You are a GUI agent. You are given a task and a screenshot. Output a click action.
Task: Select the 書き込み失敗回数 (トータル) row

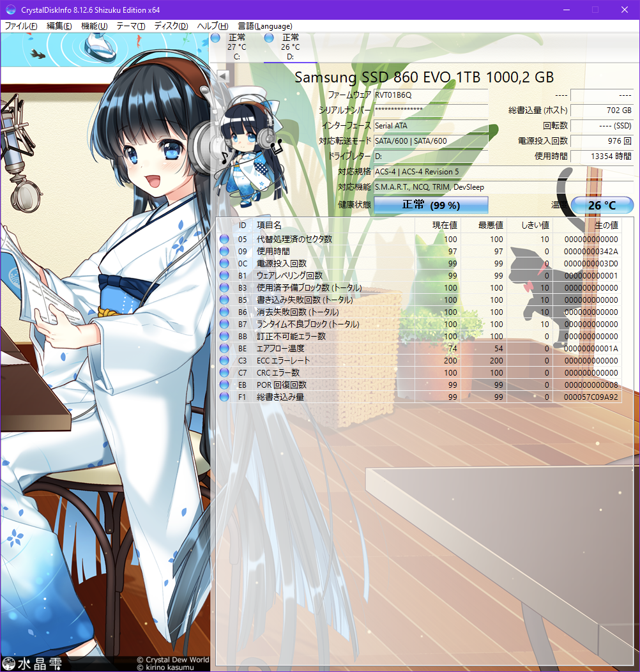(x=419, y=300)
